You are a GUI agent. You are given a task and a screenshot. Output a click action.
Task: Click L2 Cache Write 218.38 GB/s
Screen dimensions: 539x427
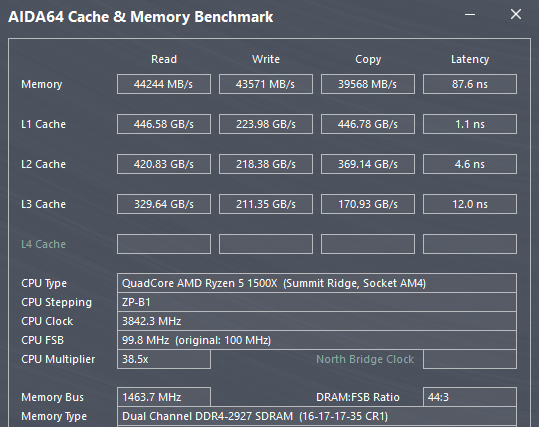coord(266,164)
